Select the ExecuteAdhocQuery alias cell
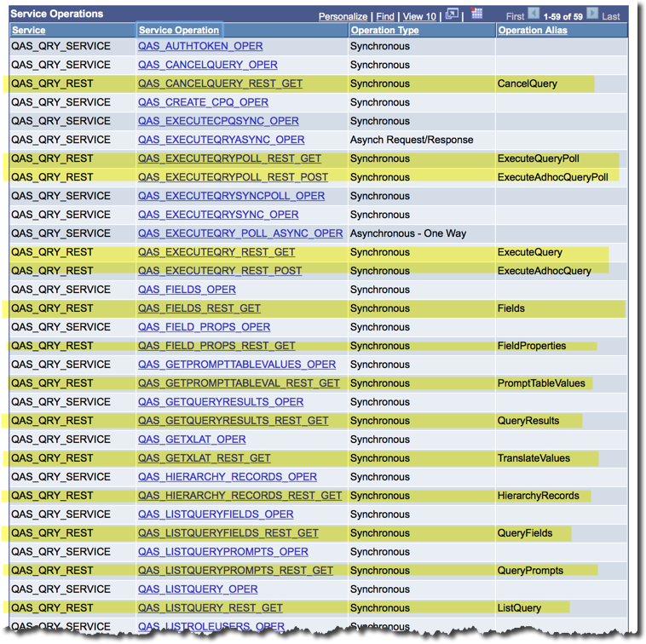The height and width of the screenshot is (644, 646). point(561,271)
